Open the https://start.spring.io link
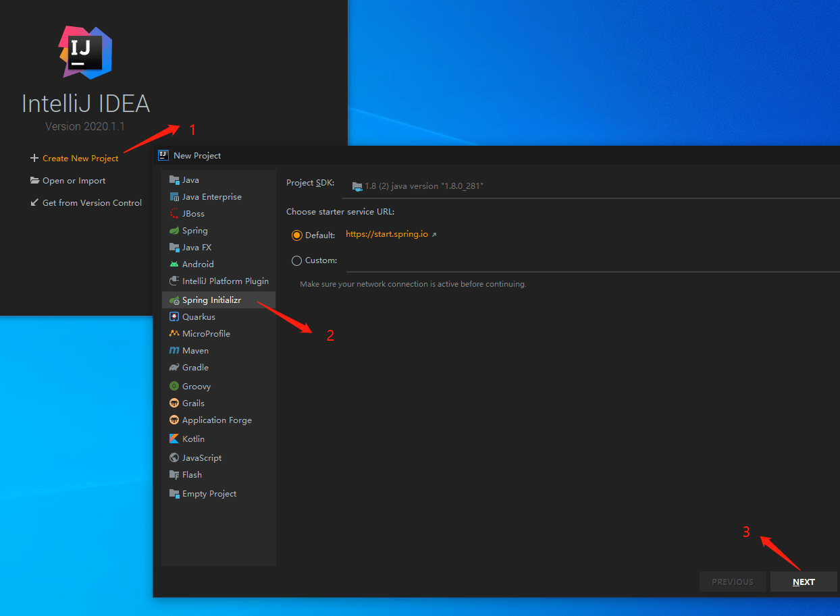The width and height of the screenshot is (840, 616). 387,234
